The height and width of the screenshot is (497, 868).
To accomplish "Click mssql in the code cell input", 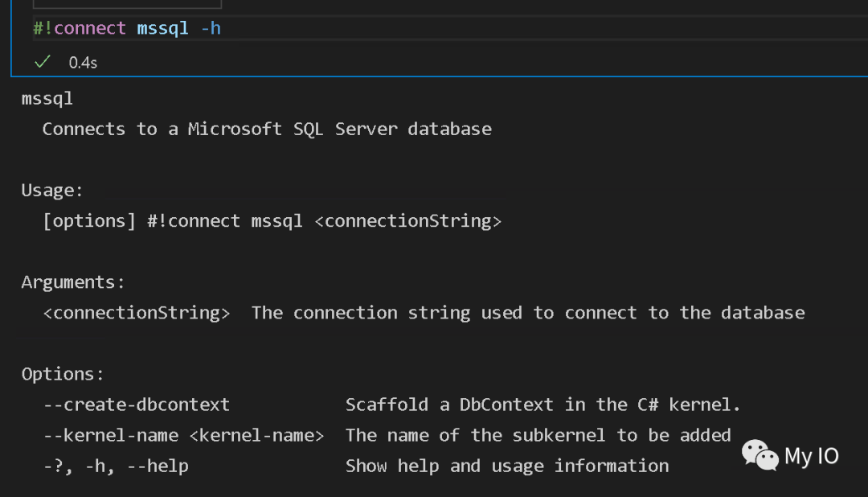I will point(163,28).
